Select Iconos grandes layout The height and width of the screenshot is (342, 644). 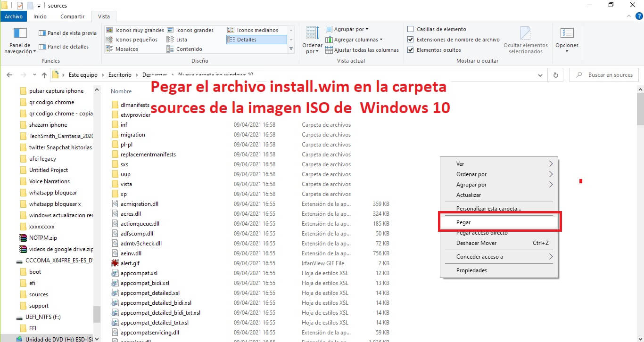click(x=190, y=30)
